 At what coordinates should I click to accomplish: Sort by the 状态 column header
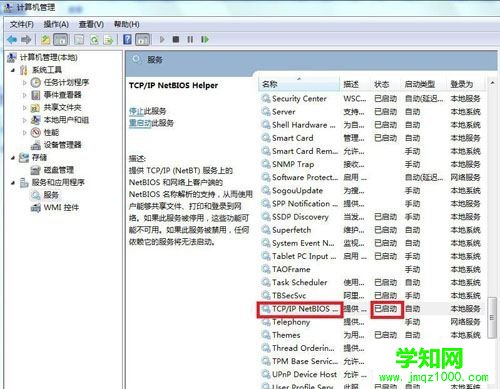click(x=386, y=84)
